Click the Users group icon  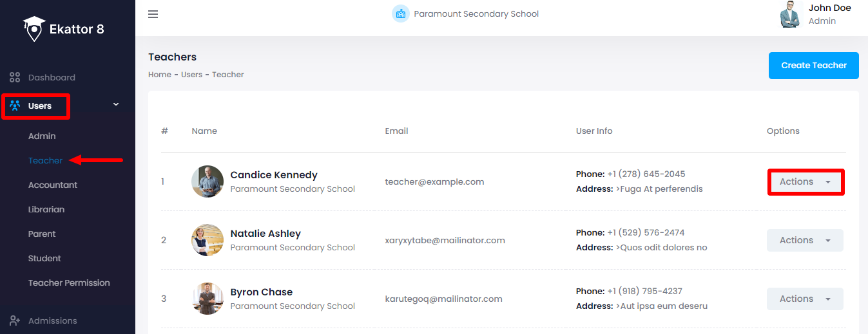(15, 106)
